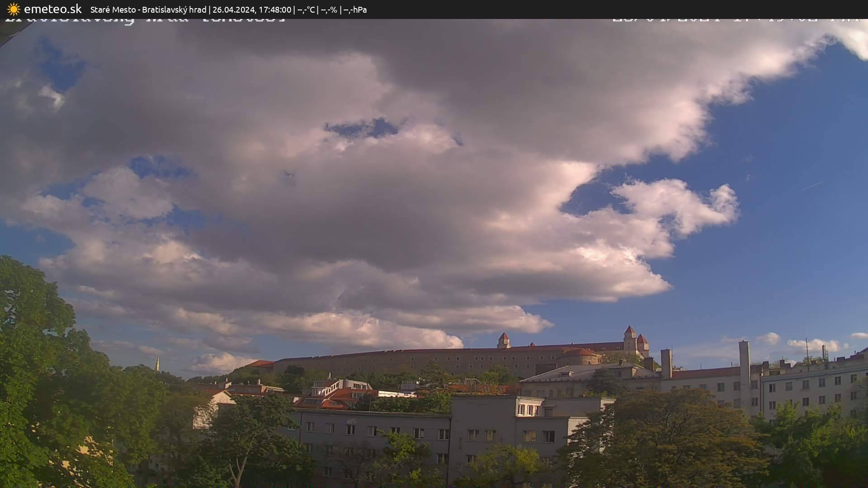The image size is (868, 488).
Task: Click the separator after the location name
Action: click(x=210, y=9)
